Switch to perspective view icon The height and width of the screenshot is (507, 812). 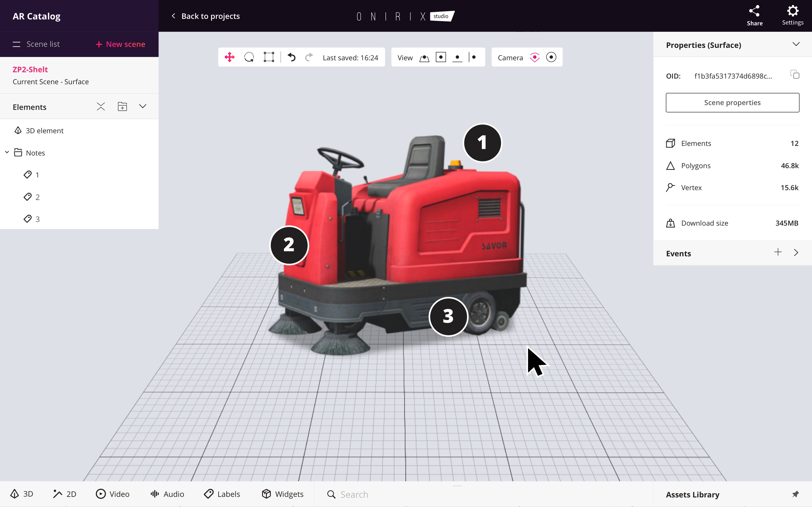(x=424, y=58)
